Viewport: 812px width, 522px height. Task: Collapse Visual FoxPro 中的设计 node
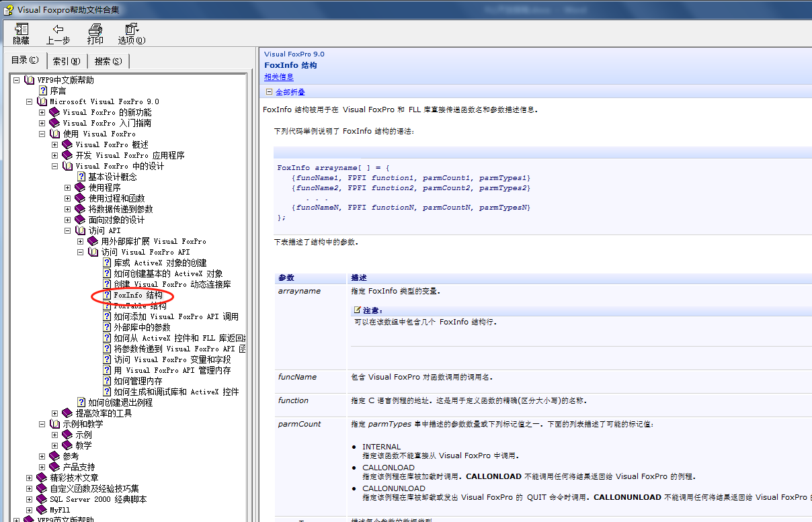(55, 166)
